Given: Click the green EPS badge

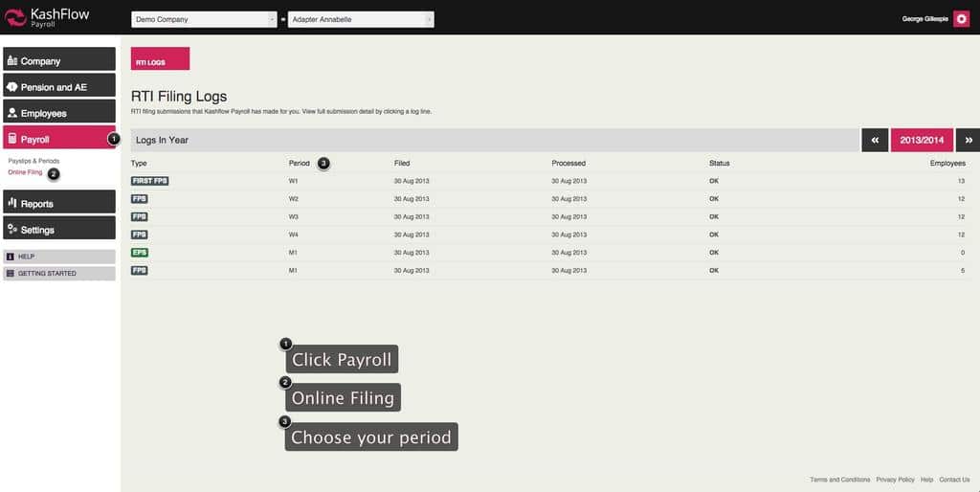Looking at the screenshot, I should (140, 253).
